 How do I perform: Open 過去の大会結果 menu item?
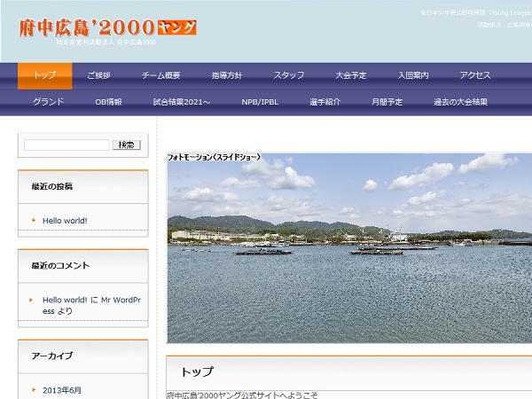[x=460, y=102]
